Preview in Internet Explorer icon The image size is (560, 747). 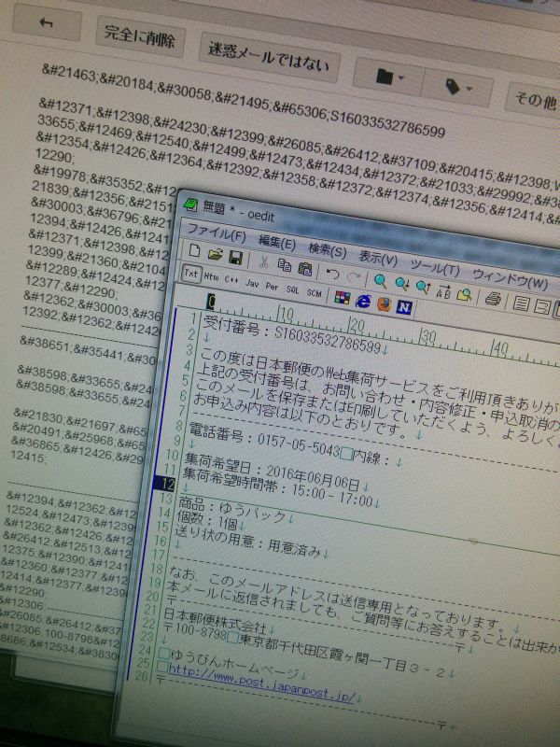tap(363, 301)
